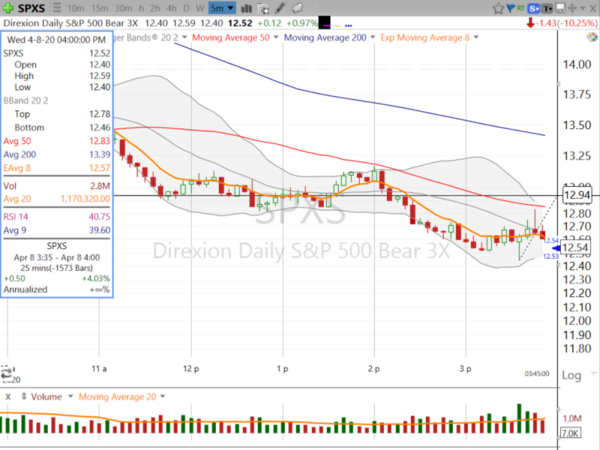
Task: Switch timeframe to 4h
Action: tap(172, 8)
